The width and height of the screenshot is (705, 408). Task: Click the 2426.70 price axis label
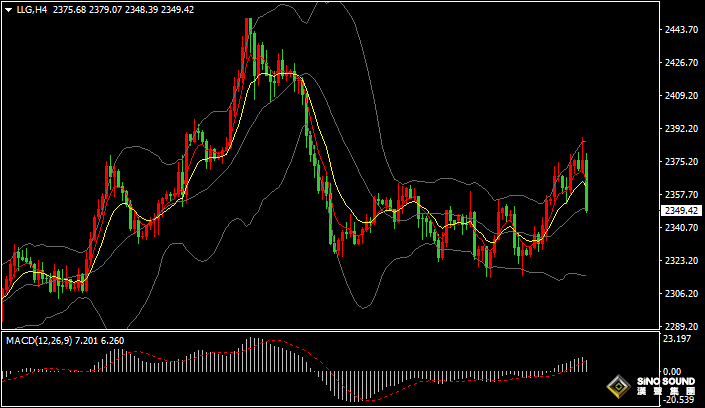[681, 63]
